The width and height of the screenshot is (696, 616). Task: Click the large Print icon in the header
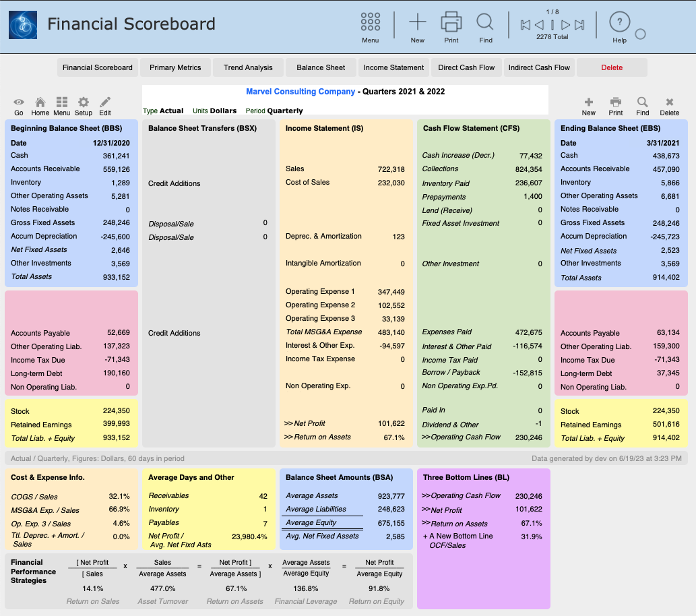(451, 22)
